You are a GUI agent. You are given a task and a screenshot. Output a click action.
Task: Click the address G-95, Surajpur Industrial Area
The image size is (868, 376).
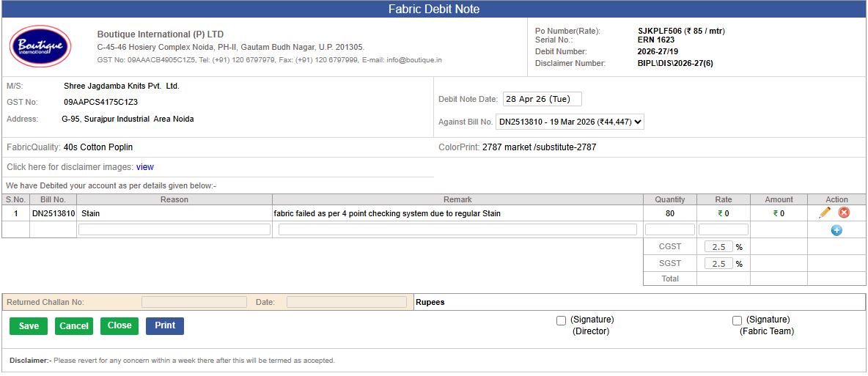(128, 119)
